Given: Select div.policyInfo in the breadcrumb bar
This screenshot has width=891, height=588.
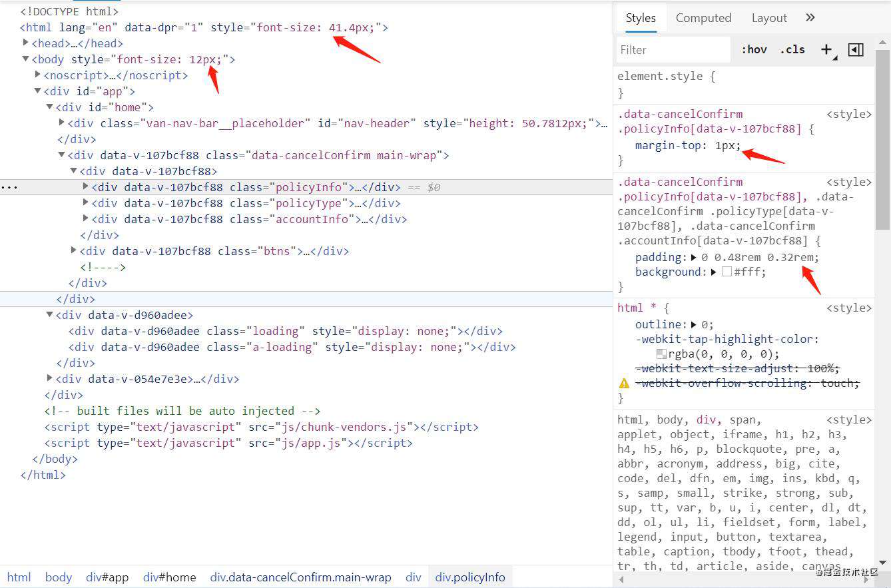Looking at the screenshot, I should click(x=470, y=577).
